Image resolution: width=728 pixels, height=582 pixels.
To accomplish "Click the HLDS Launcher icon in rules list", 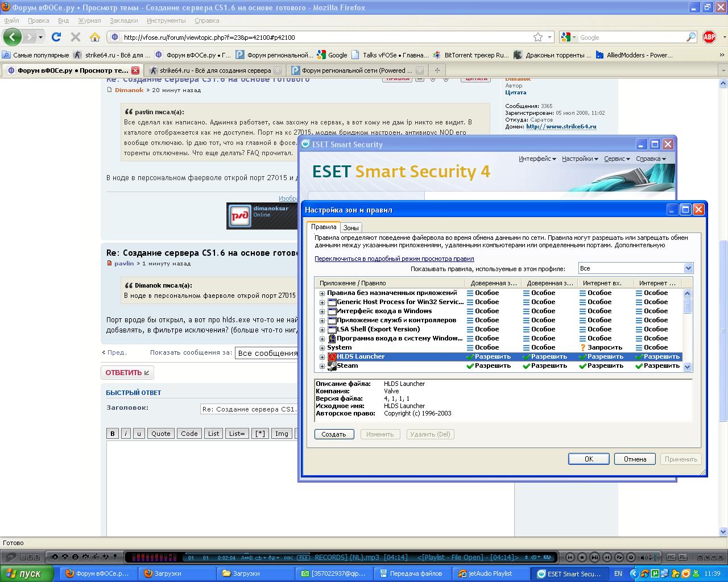I will (332, 357).
